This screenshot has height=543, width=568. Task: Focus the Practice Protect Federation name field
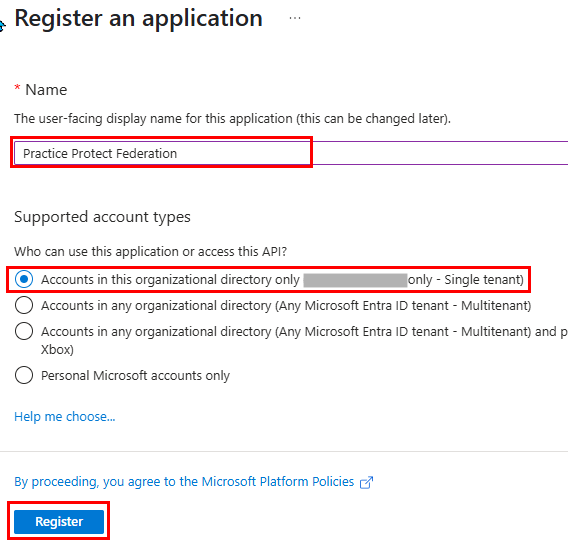click(291, 153)
